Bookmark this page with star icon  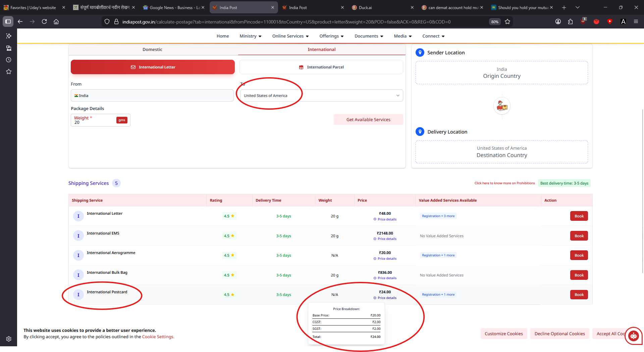click(507, 21)
